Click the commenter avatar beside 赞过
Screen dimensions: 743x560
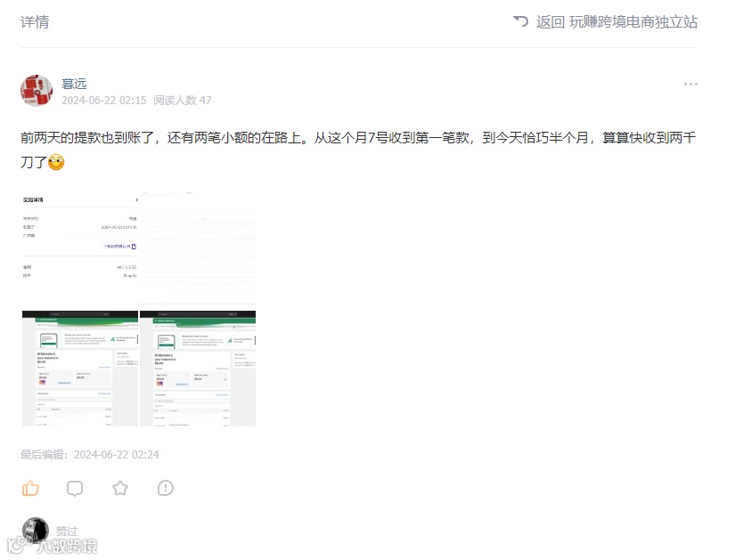click(34, 531)
